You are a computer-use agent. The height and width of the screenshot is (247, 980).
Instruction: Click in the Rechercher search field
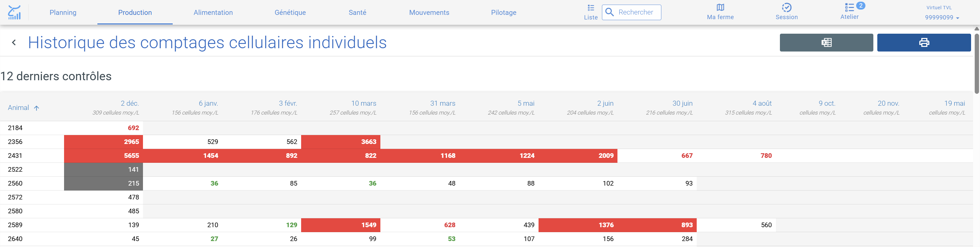click(x=632, y=12)
